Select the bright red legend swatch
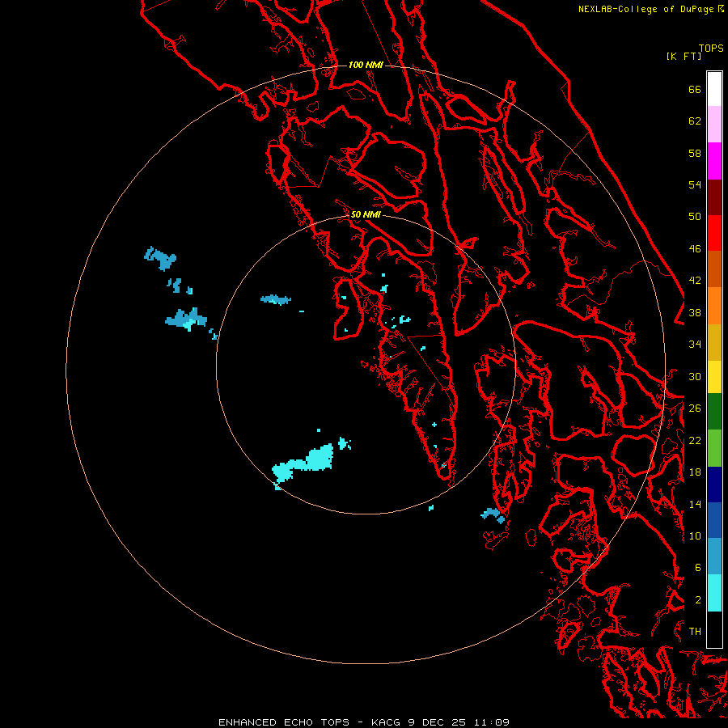This screenshot has height=728, width=728. (x=714, y=233)
